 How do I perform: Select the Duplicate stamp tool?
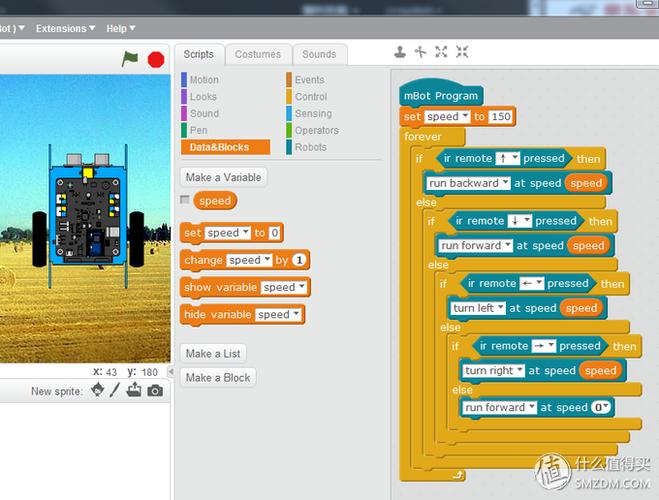click(x=400, y=52)
